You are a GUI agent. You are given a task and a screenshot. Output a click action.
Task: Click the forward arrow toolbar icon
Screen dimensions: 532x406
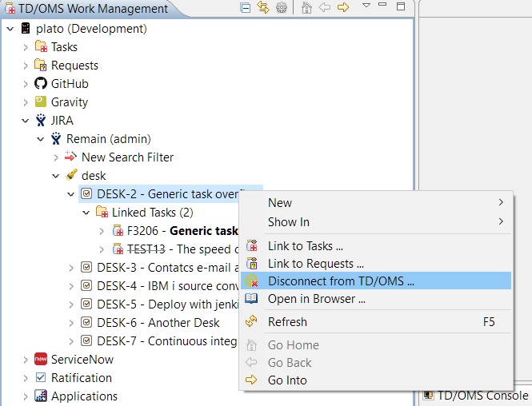pos(343,8)
